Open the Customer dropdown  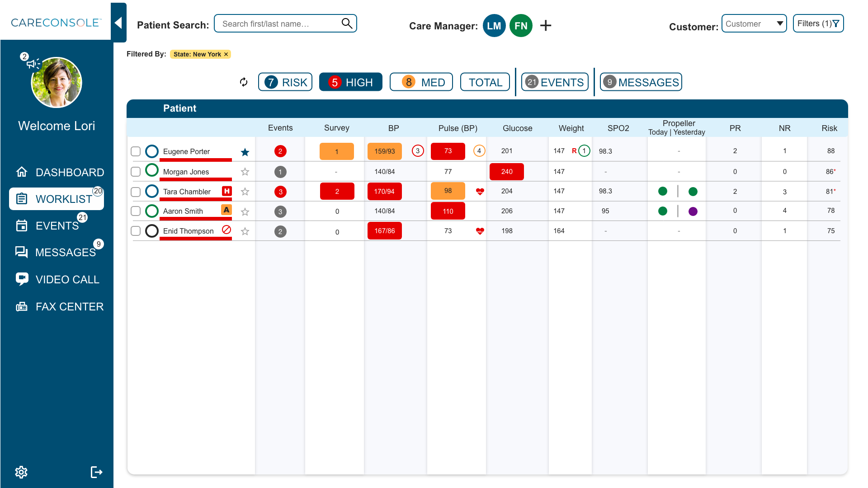(754, 23)
